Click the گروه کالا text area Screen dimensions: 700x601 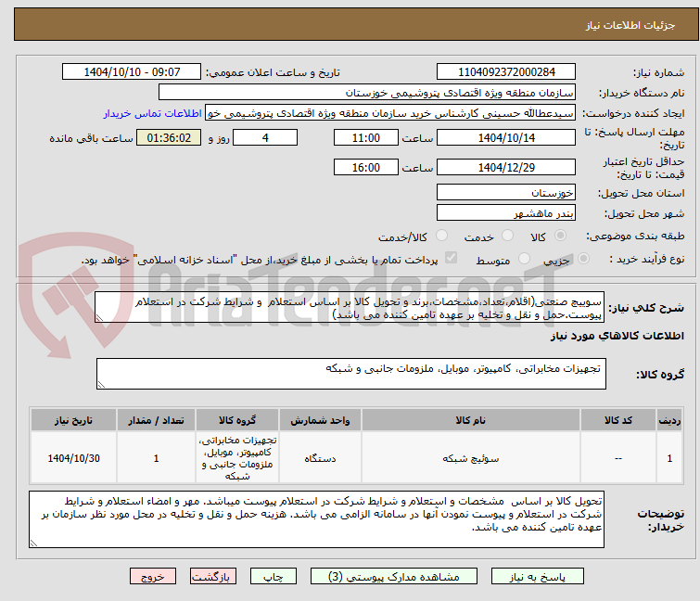[351, 374]
